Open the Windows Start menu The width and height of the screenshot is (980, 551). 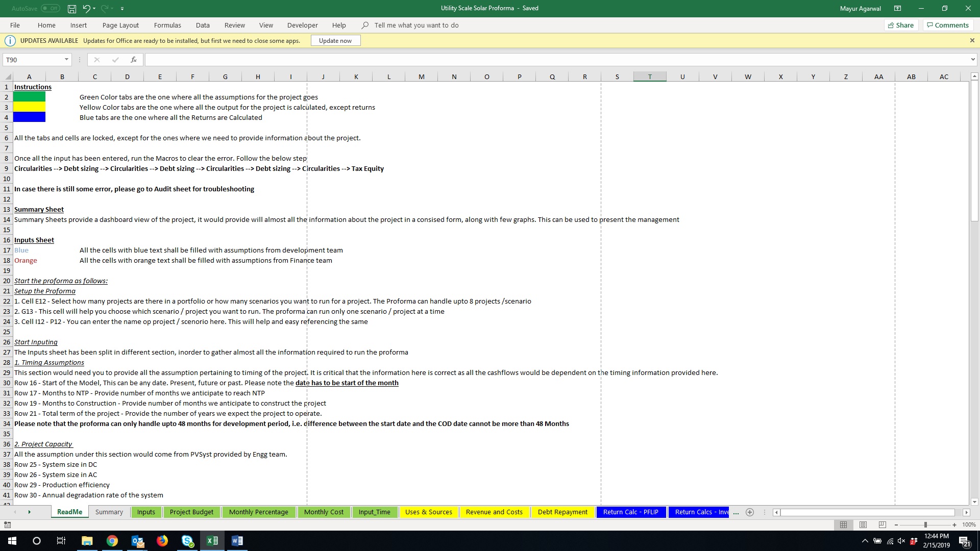pos(12,541)
